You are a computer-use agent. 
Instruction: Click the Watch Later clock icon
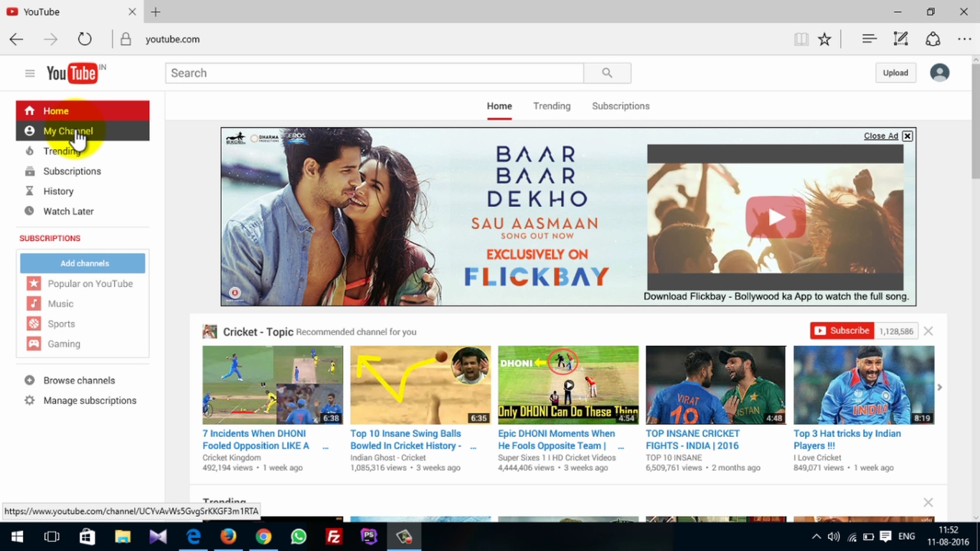(x=29, y=211)
